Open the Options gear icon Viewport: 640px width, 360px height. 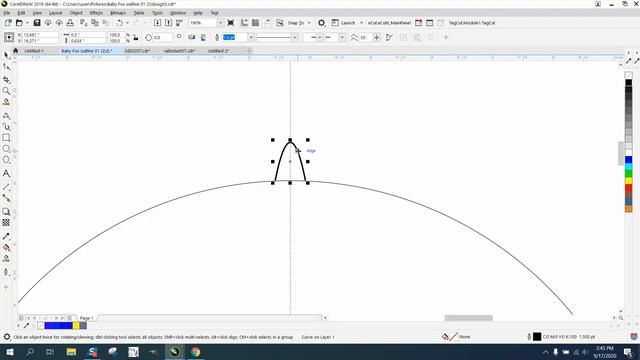[x=322, y=23]
